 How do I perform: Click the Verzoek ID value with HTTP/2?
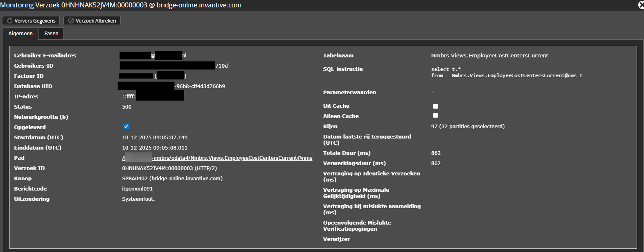(169, 168)
